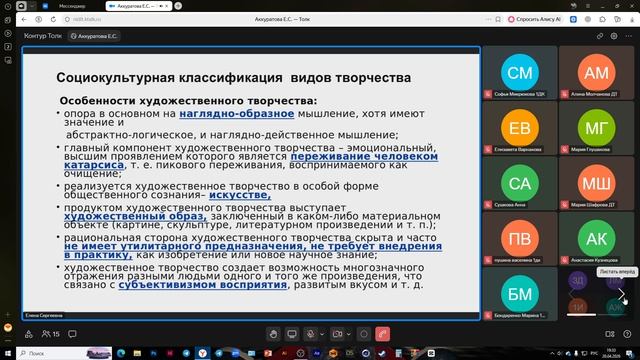This screenshot has width=640, height=360.
Task: Page participants backward with the left arrow
Action: 571,293
